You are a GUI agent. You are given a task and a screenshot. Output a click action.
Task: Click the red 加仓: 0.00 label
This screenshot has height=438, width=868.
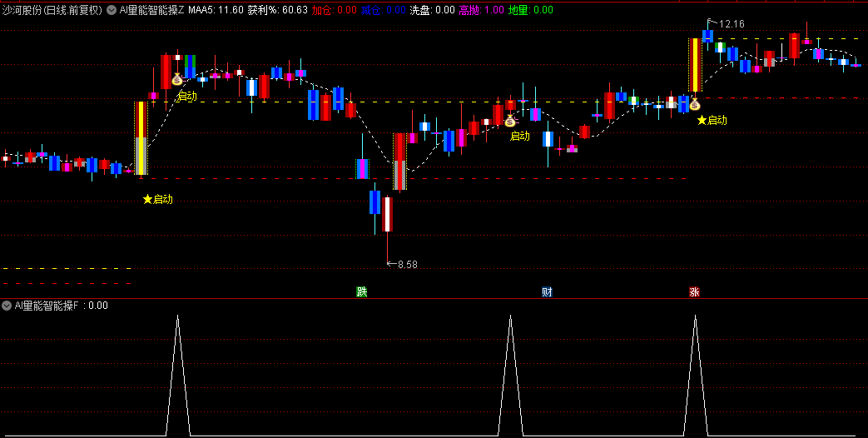334,10
